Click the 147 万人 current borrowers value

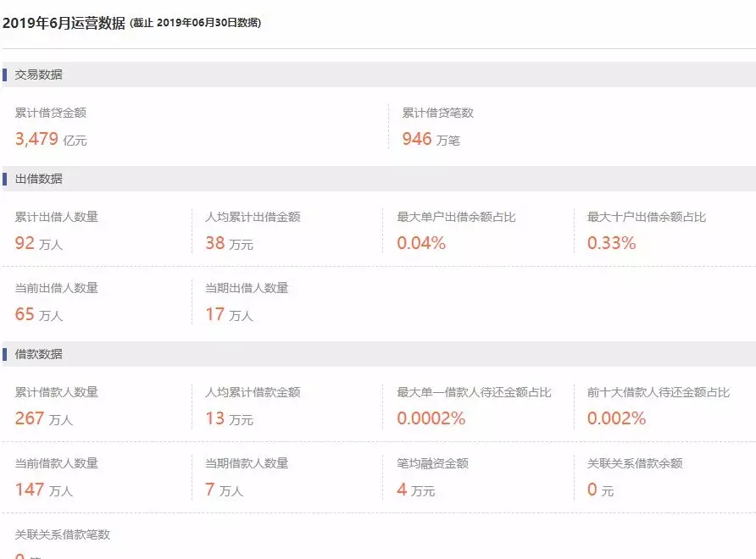click(44, 490)
